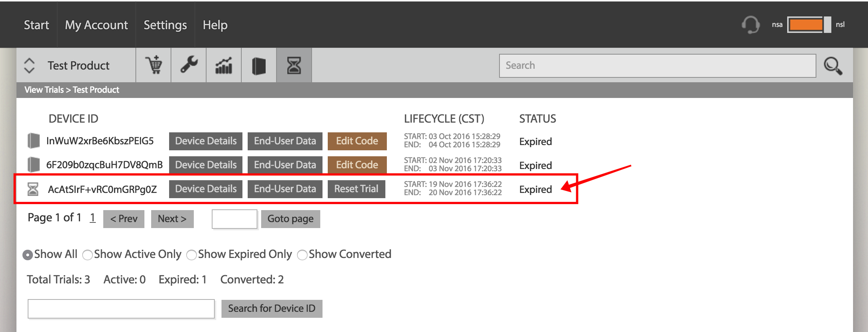Select the hourglass trials toolbar icon

[x=294, y=65]
